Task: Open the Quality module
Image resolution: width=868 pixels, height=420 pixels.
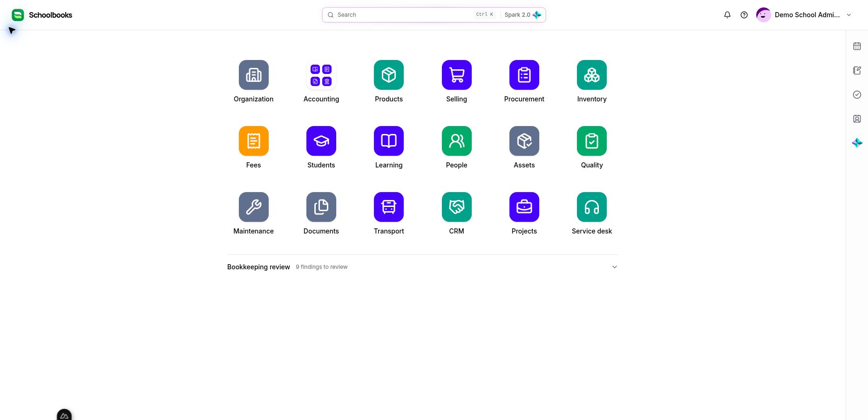Action: point(592,141)
